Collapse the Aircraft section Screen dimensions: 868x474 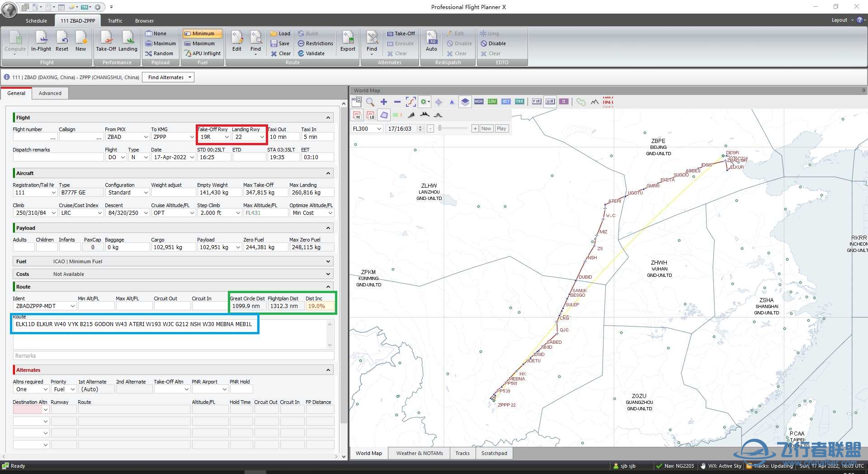pos(329,173)
